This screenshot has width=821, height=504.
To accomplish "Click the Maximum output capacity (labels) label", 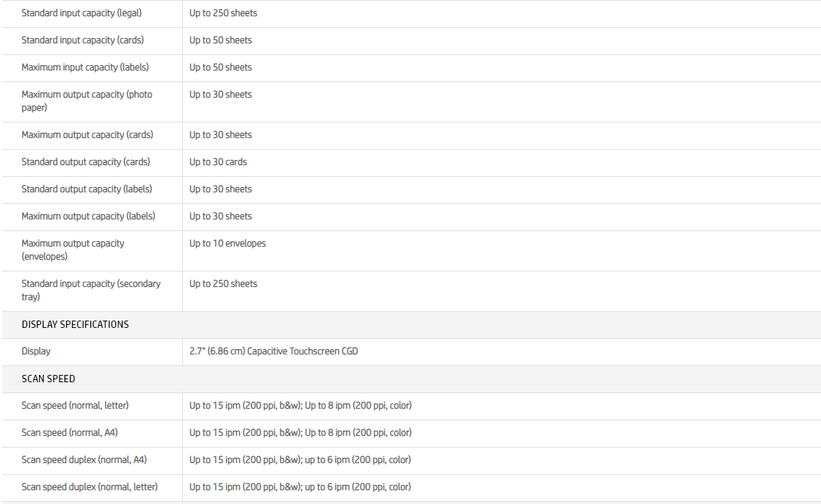I will point(88,216).
